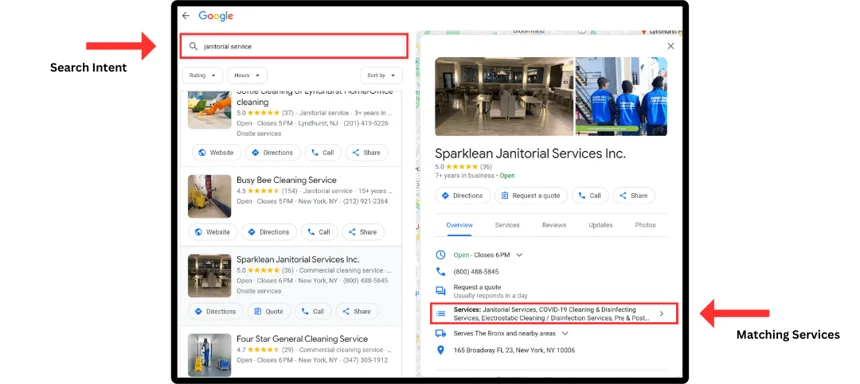
Task: Open Four Star General Cleaning Service listing
Action: pyautogui.click(x=302, y=338)
